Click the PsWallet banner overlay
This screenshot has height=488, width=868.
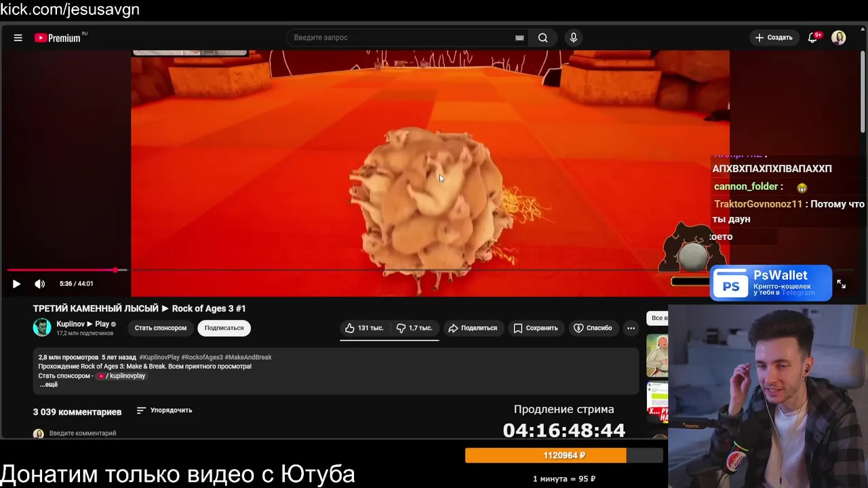pyautogui.click(x=771, y=283)
